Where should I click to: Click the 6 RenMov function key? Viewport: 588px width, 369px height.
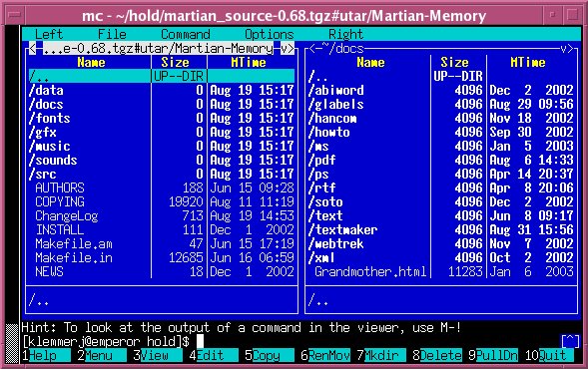(325, 355)
